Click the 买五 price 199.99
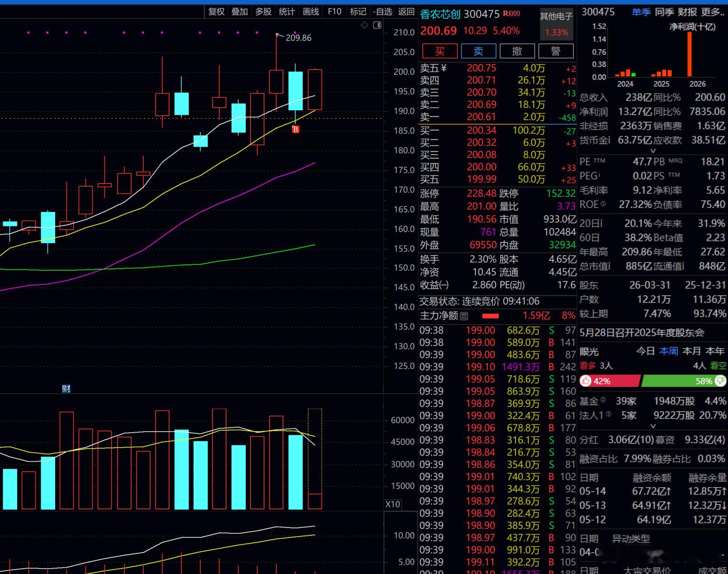 [482, 179]
